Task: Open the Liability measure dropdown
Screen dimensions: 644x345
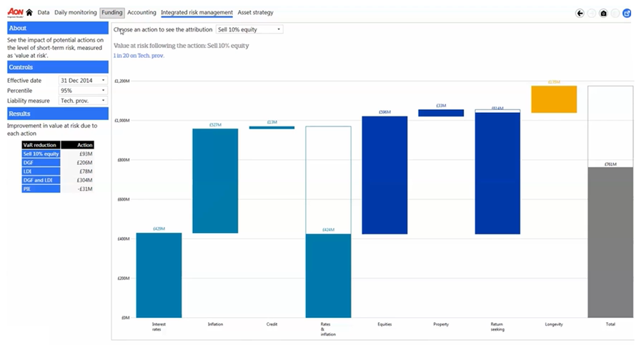Action: coord(82,101)
